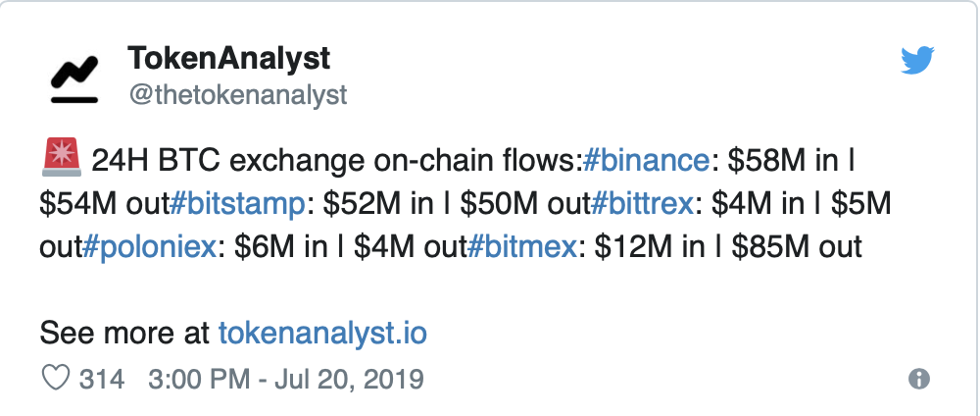Open the @thetokenanalyst handle
The height and width of the screenshot is (416, 980).
pyautogui.click(x=237, y=95)
